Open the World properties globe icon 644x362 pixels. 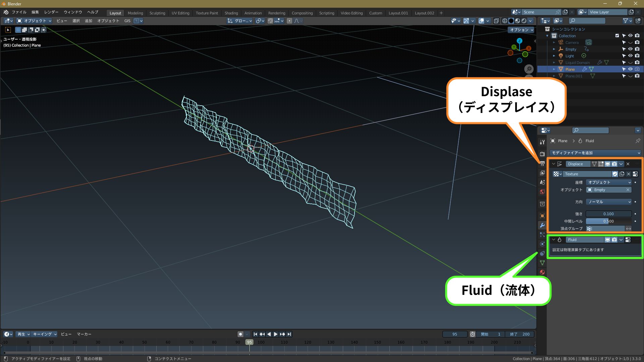(542, 192)
